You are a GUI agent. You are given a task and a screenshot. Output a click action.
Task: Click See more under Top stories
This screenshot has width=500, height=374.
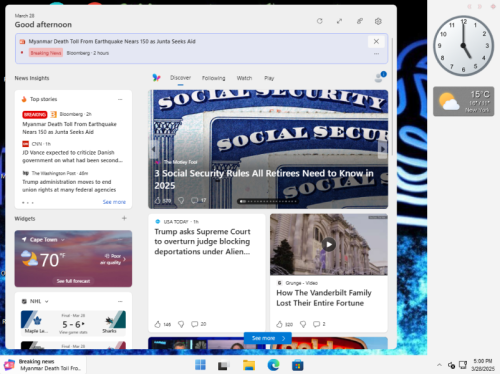114,202
